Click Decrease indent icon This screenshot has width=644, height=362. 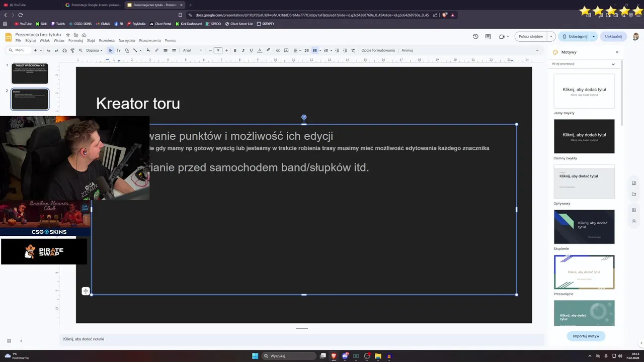(337, 50)
